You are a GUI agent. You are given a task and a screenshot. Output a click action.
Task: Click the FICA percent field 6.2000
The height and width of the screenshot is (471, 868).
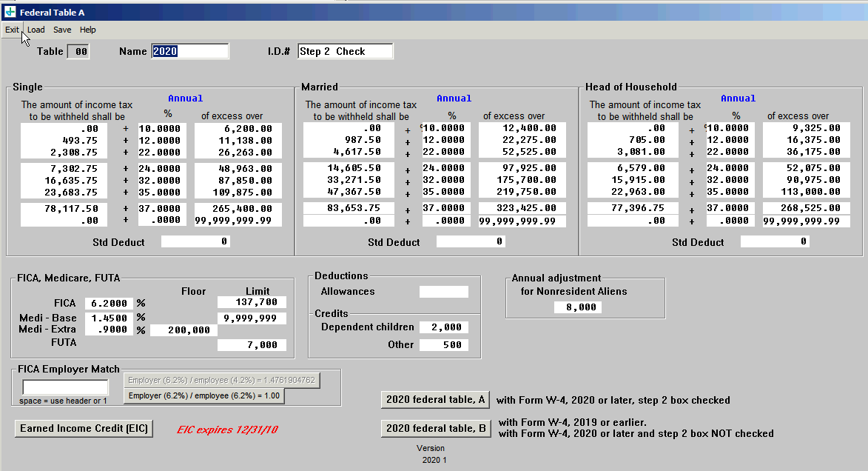[109, 304]
